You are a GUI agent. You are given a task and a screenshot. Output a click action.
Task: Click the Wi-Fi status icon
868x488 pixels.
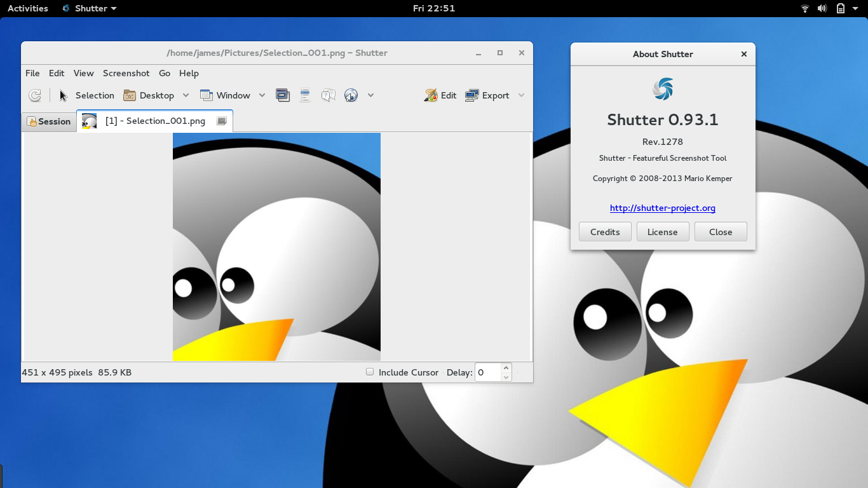[805, 8]
